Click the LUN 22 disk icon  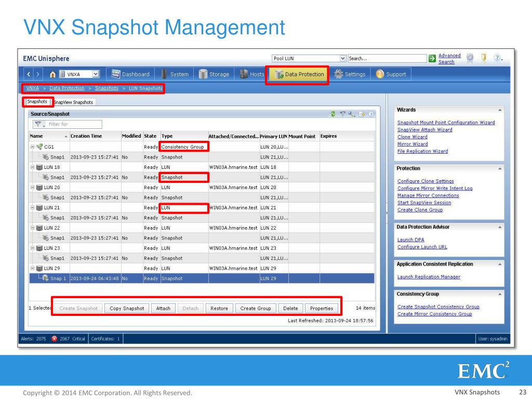pos(39,228)
